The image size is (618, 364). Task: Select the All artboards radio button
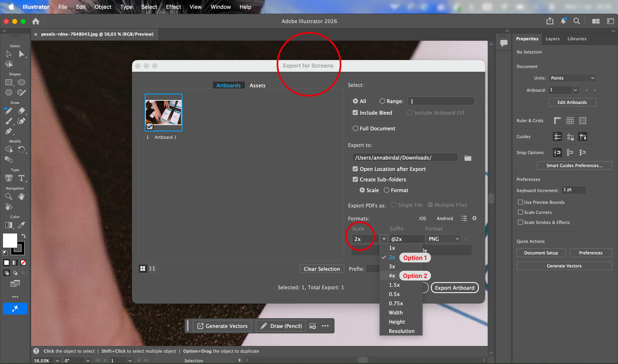(355, 101)
